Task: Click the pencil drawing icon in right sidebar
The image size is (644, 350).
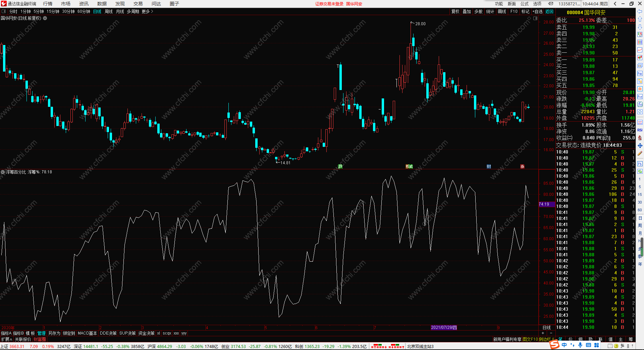Action: 640,153
